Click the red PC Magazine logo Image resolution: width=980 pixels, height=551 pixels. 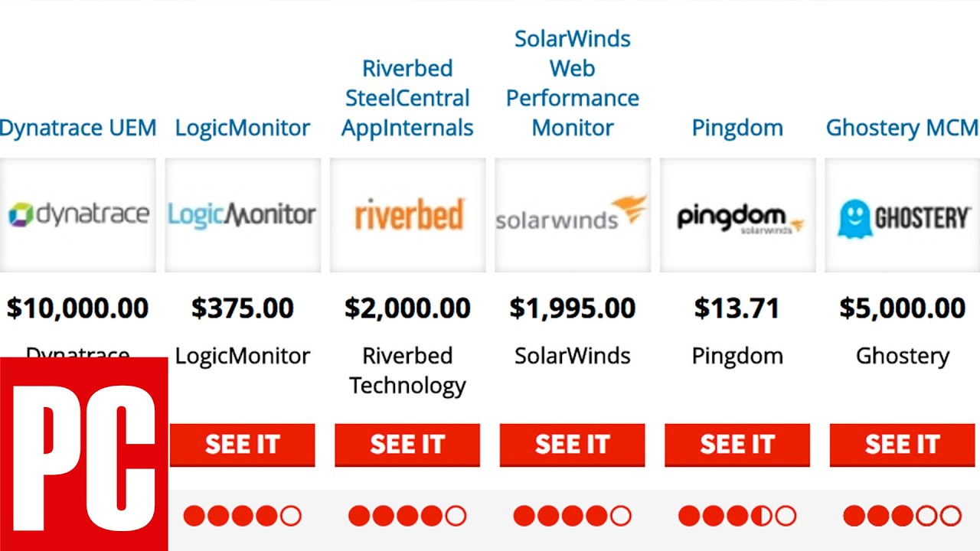[83, 454]
